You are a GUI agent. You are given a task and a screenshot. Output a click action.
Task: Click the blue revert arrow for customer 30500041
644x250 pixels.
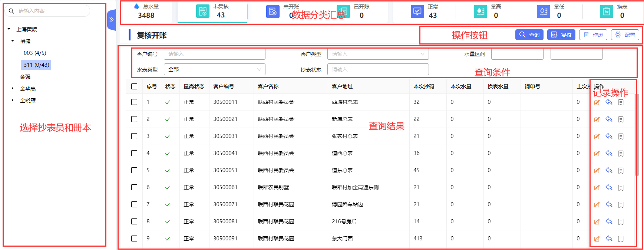[609, 153]
